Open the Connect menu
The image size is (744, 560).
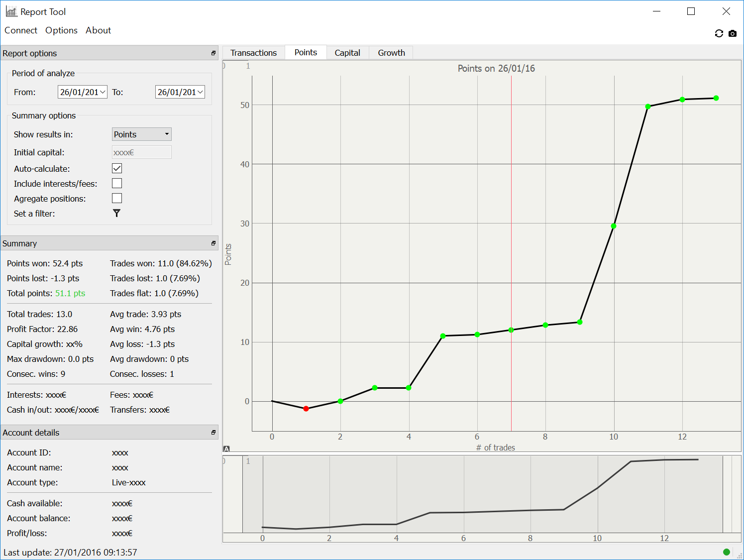coord(21,30)
